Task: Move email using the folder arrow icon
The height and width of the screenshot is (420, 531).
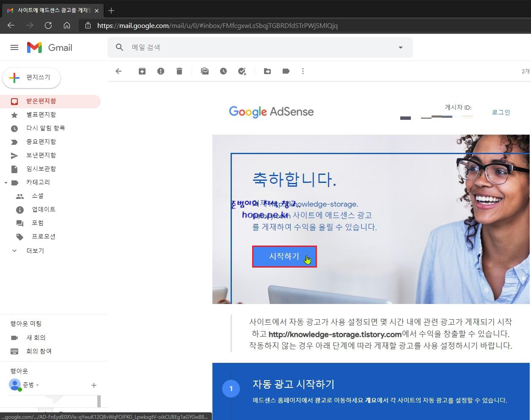Action: tap(267, 71)
